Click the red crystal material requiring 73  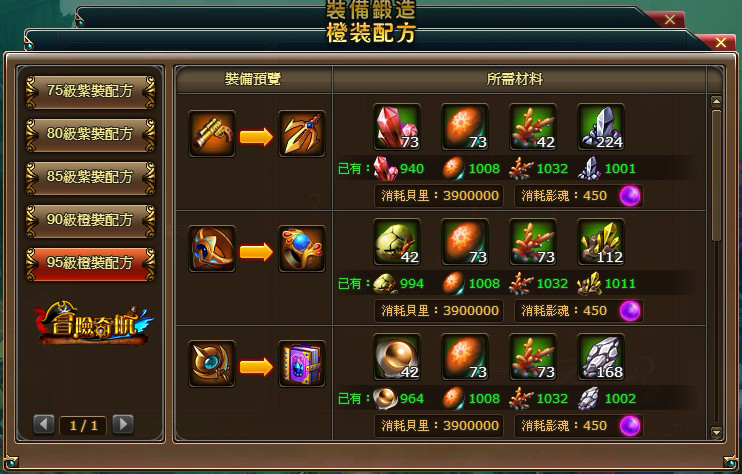tap(397, 127)
